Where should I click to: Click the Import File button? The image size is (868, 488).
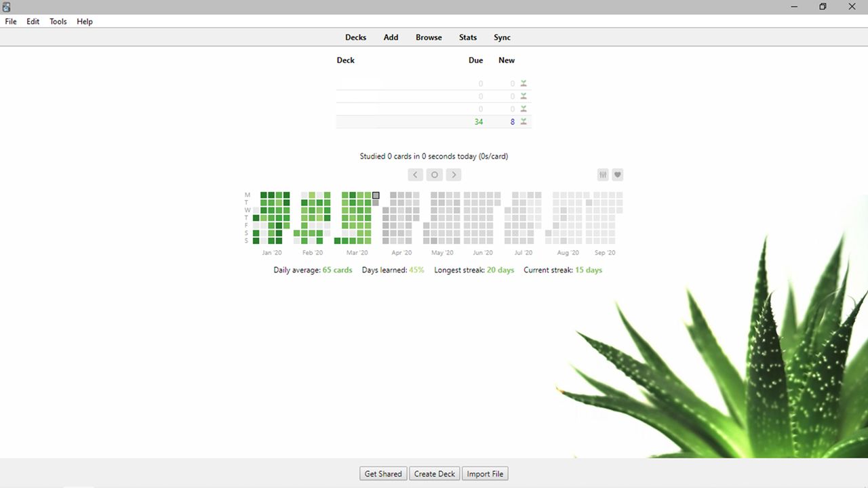[x=484, y=473]
